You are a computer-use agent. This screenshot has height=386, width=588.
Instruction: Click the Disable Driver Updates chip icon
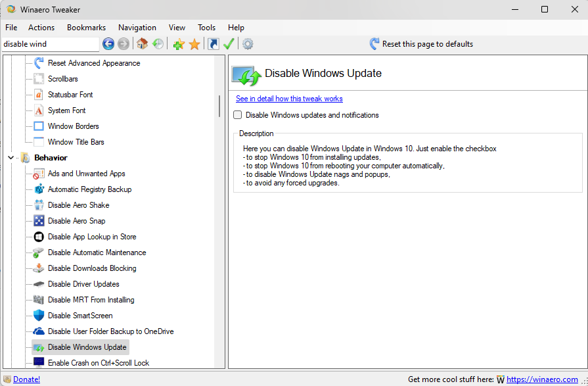pyautogui.click(x=39, y=284)
